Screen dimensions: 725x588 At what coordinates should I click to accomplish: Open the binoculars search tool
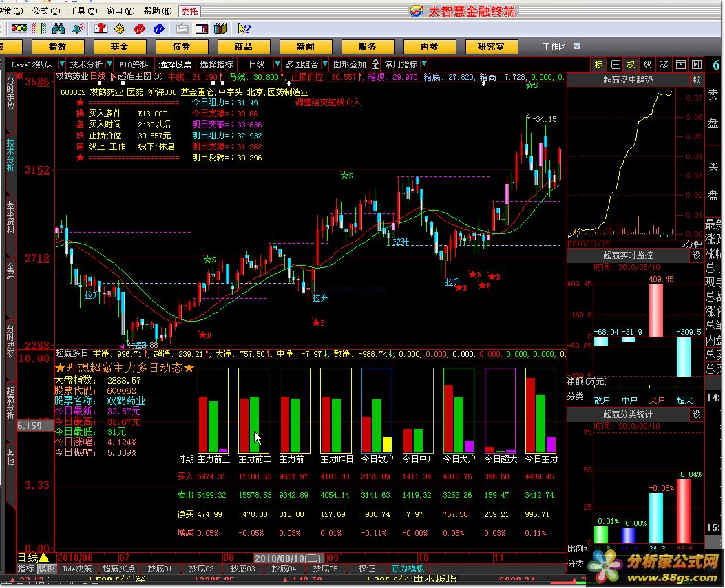(x=59, y=29)
